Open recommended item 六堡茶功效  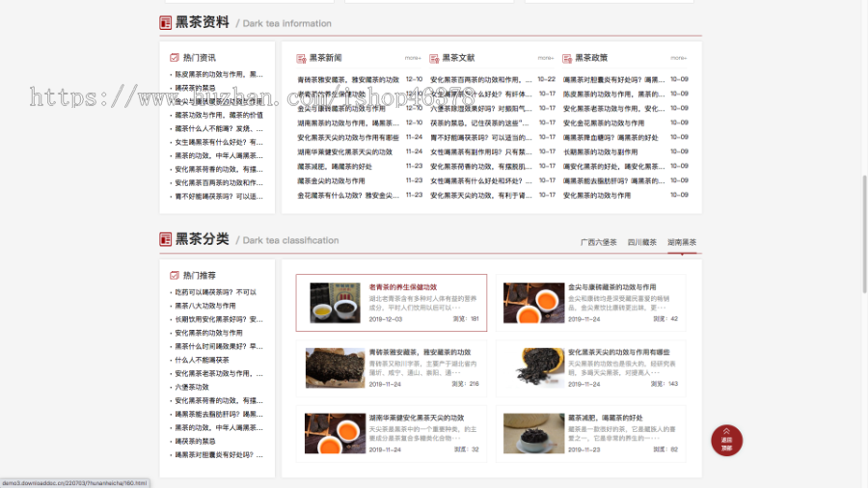[x=192, y=388]
